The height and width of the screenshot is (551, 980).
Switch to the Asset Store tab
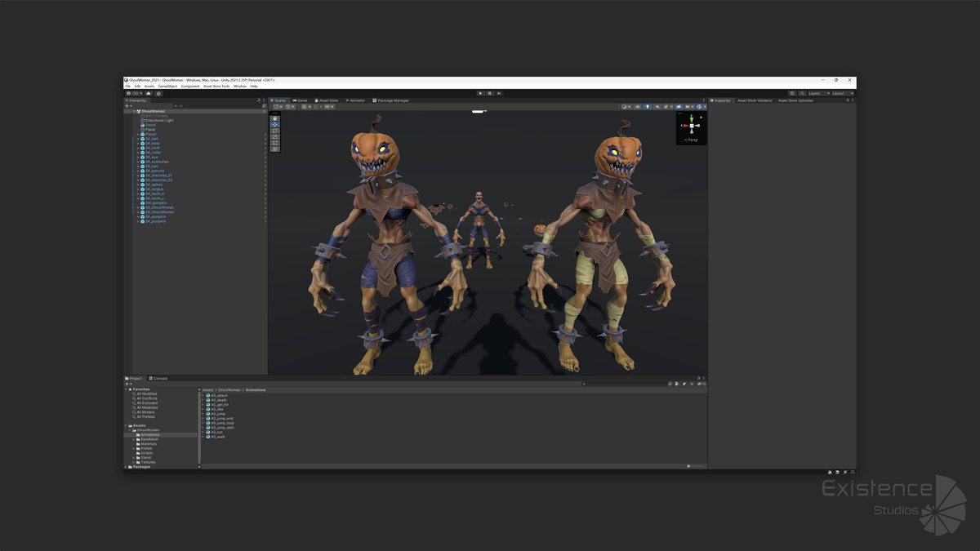pos(326,100)
